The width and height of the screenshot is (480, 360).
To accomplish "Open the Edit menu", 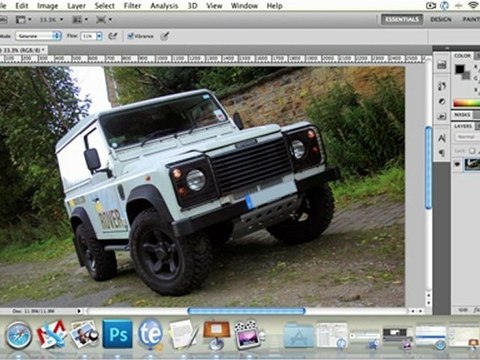I will (x=22, y=6).
